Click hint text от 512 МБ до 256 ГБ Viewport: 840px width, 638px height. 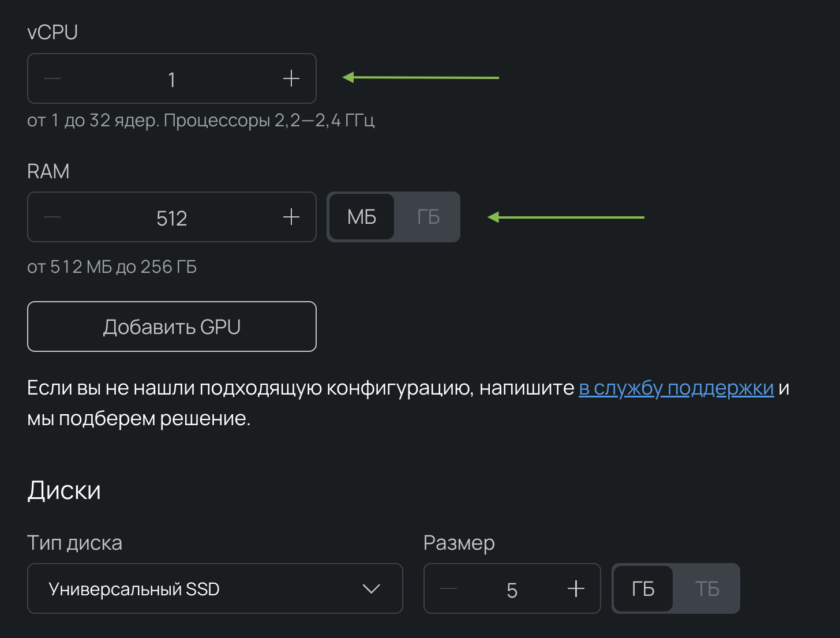tap(112, 267)
